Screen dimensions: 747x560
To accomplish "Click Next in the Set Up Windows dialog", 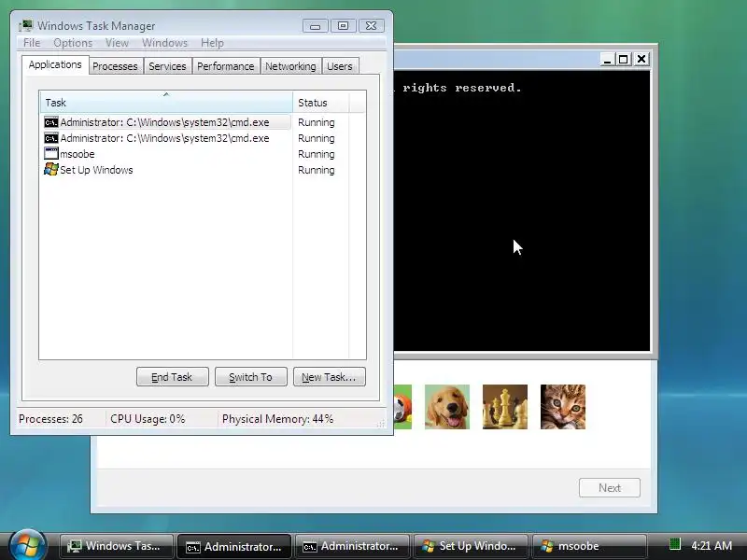I will click(610, 487).
